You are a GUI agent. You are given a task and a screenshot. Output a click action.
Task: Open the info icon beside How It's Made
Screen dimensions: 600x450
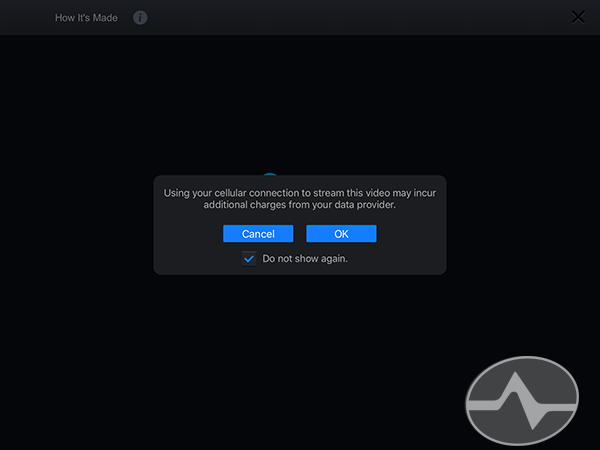pos(140,18)
